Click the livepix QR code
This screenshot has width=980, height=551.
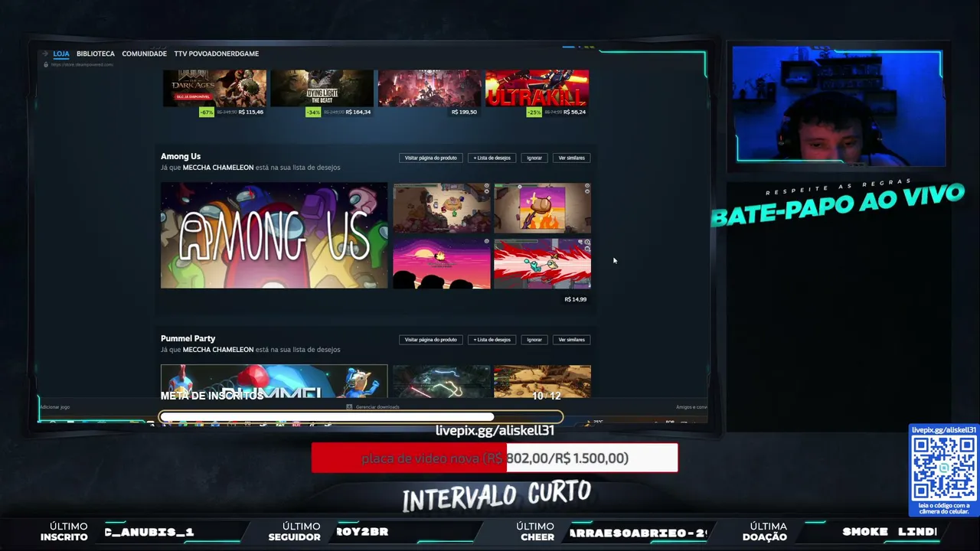tap(944, 468)
